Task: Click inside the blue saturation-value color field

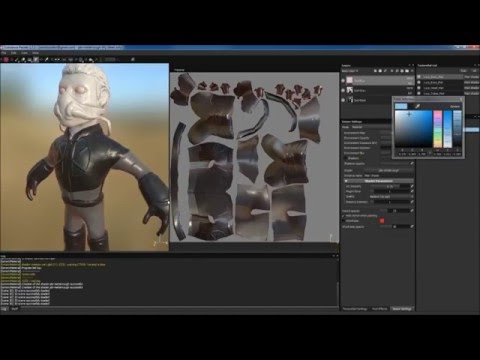Action: tap(413, 129)
